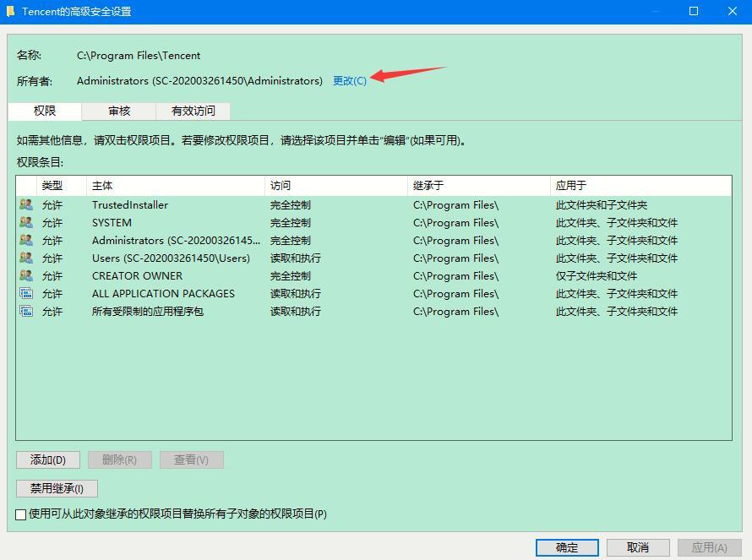Click the 取消 button
Viewport: 752px width, 560px height.
(x=638, y=546)
